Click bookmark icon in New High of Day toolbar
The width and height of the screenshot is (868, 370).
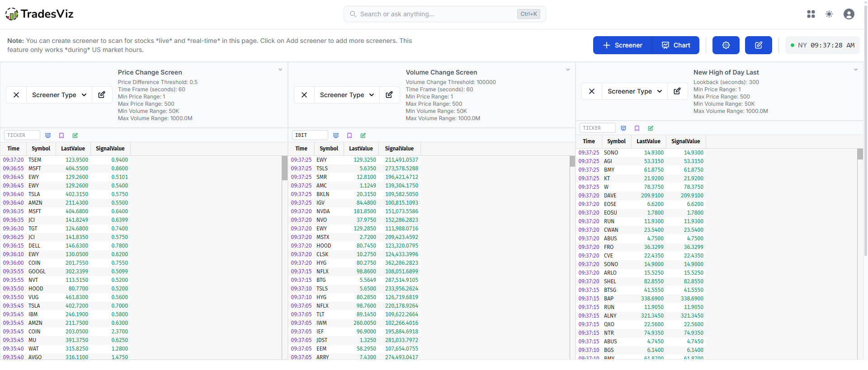(x=637, y=128)
